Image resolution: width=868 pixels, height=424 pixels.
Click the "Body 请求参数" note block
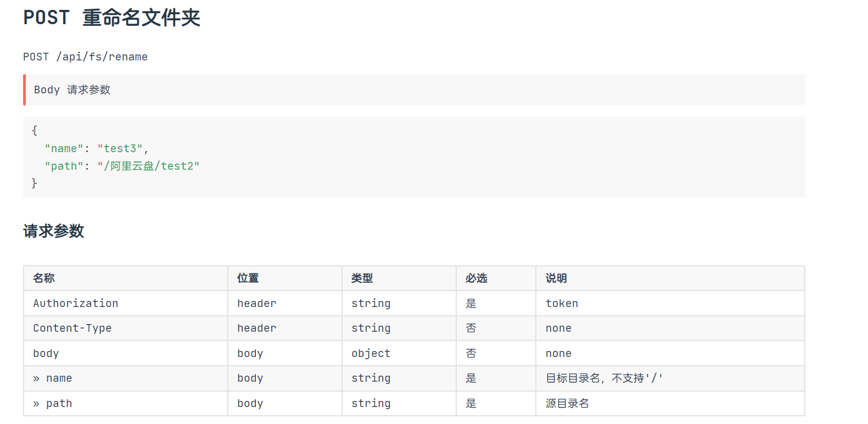(414, 90)
